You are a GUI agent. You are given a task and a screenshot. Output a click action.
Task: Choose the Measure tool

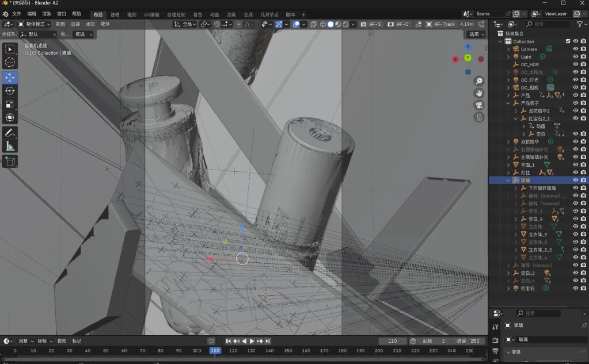(10, 147)
